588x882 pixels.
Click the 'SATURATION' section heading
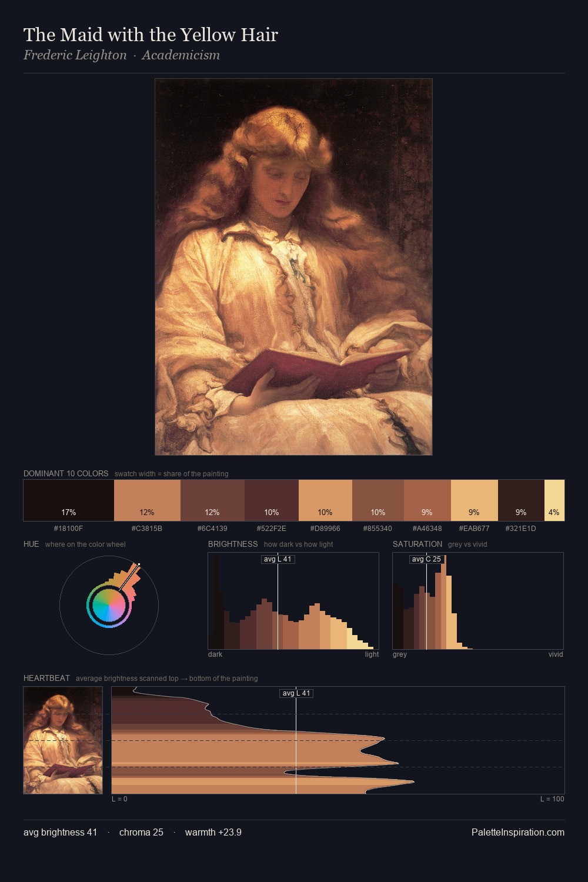(x=417, y=544)
